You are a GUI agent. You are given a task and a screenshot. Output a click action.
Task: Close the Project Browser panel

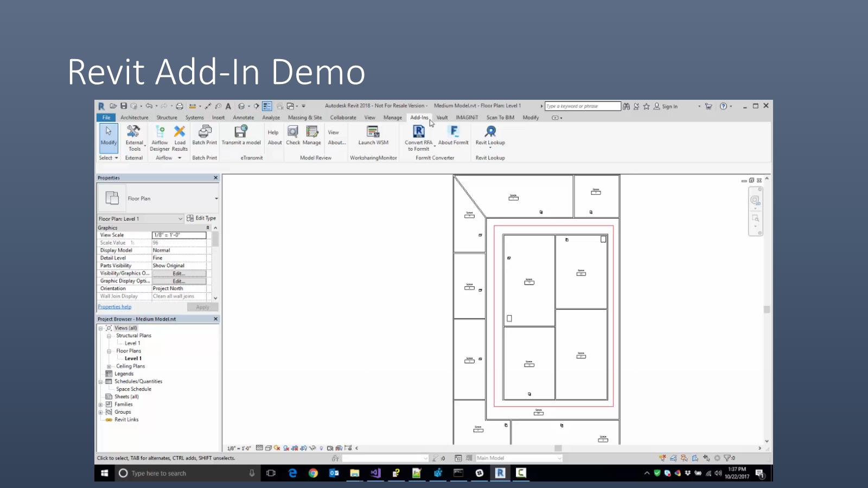coord(215,319)
